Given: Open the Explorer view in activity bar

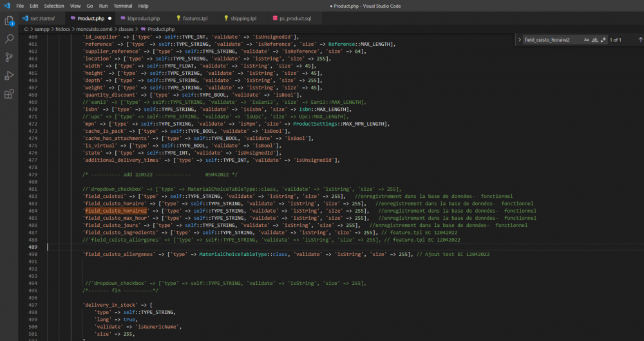Looking at the screenshot, I should coord(10,21).
